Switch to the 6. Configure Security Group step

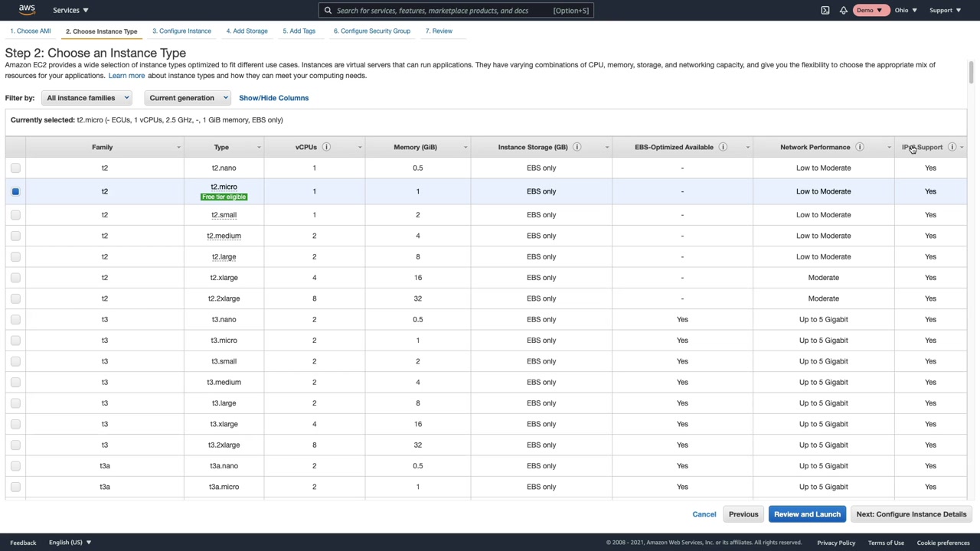pos(371,31)
